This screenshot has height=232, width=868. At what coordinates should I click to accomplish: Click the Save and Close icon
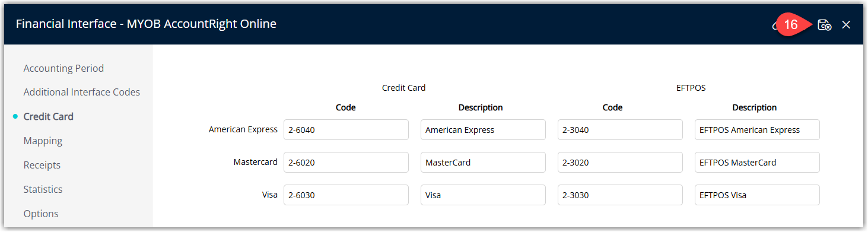point(824,24)
